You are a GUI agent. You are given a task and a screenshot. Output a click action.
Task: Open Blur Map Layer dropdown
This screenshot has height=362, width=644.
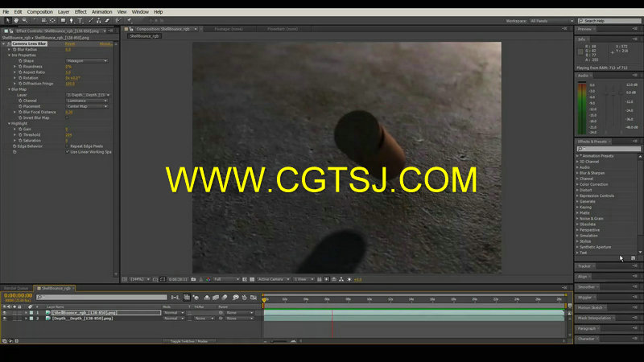tap(88, 95)
